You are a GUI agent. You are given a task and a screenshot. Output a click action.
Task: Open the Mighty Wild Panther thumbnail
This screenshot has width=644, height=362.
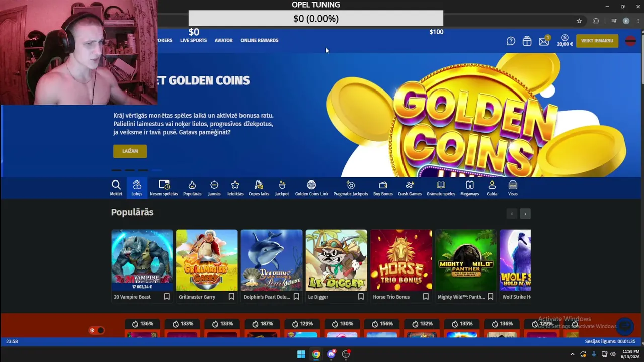[466, 260]
